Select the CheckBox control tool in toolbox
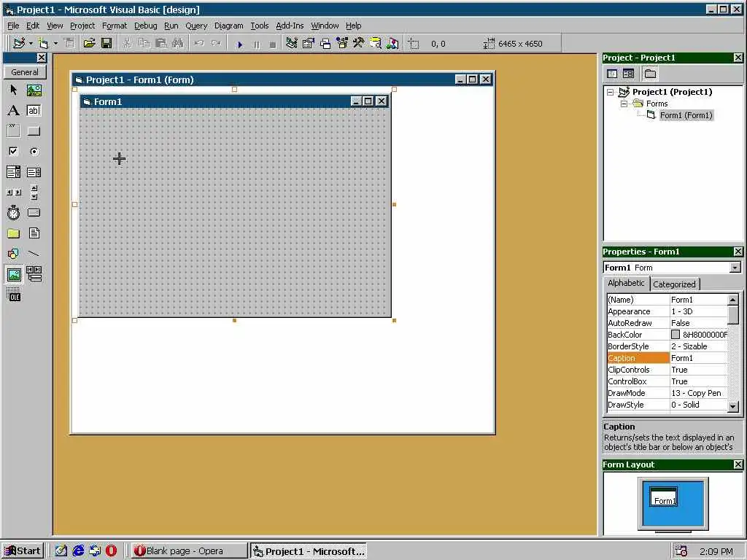This screenshot has width=747, height=560. (x=13, y=152)
